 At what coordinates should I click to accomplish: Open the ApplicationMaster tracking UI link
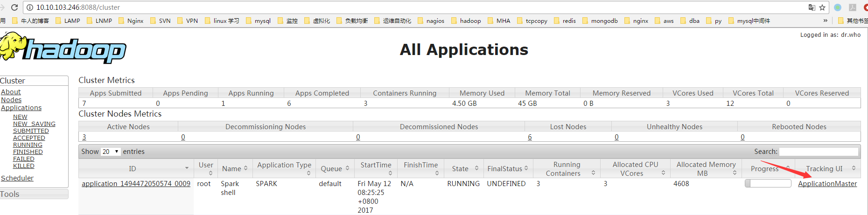tap(827, 184)
